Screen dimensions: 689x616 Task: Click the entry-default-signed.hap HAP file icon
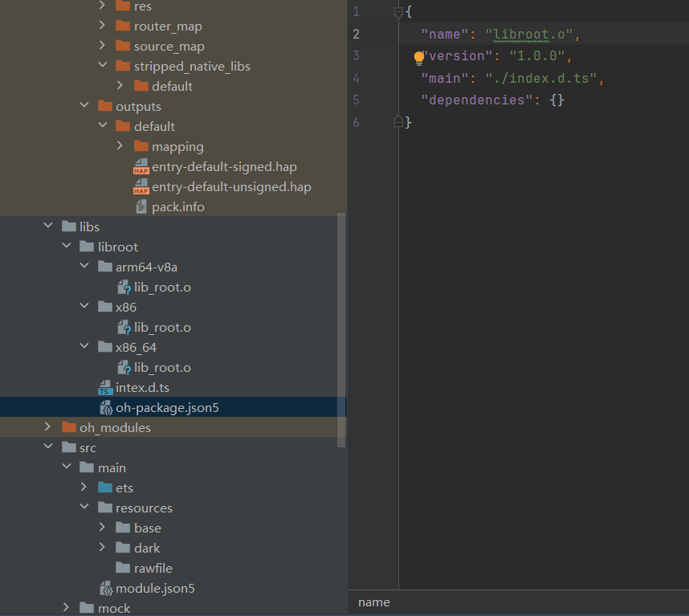click(x=141, y=167)
